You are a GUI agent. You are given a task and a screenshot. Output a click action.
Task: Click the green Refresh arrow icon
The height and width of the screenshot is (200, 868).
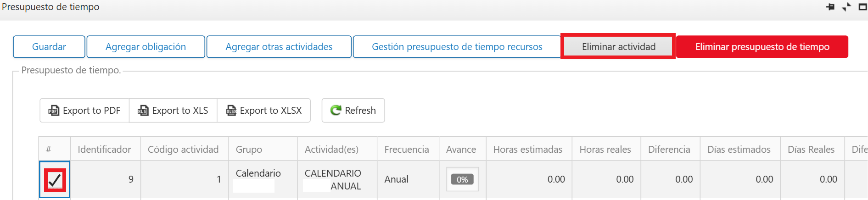(336, 110)
